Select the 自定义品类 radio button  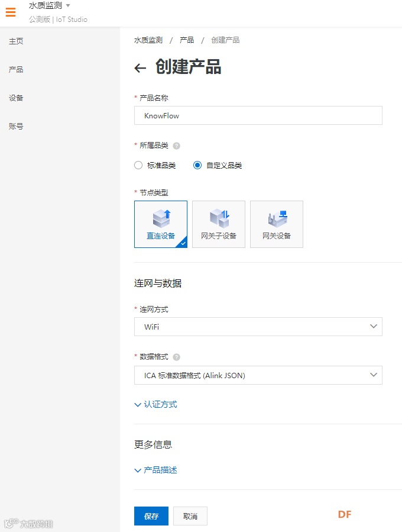coord(197,165)
